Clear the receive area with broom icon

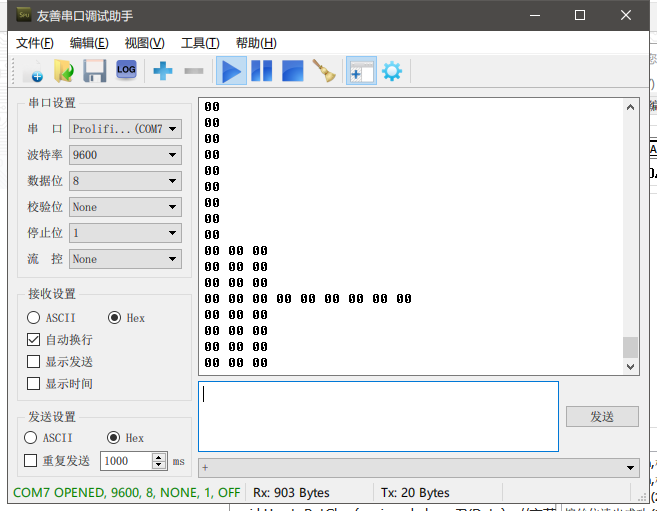point(323,71)
